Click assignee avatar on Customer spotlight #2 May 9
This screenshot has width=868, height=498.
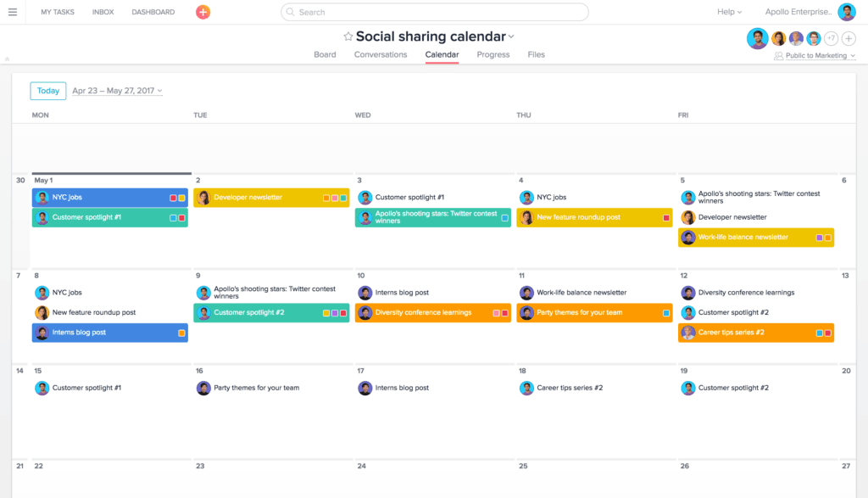[203, 313]
